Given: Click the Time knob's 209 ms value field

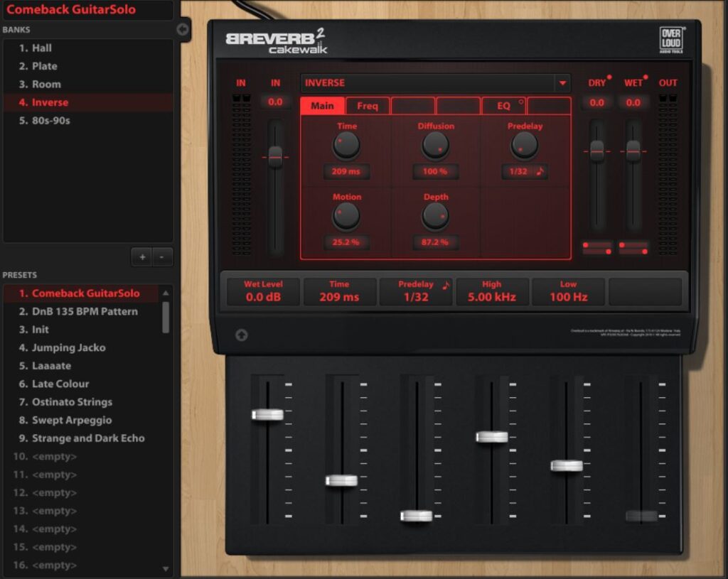Looking at the screenshot, I should point(346,171).
